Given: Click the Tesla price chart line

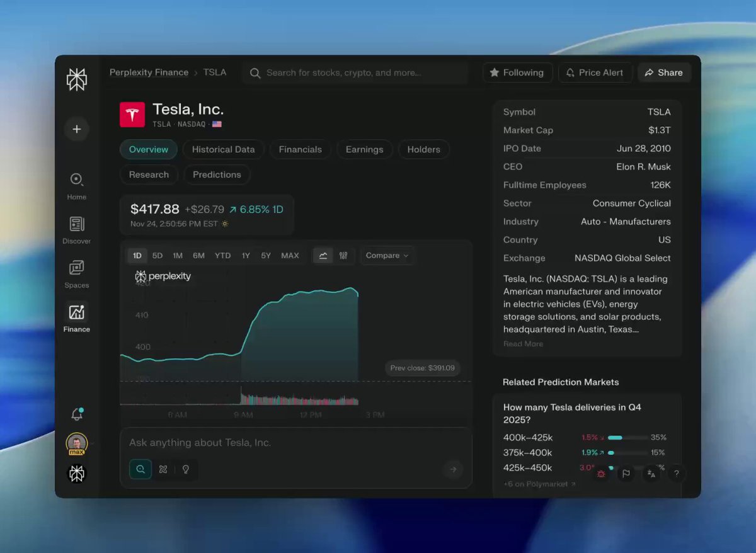Looking at the screenshot, I should tap(239, 325).
